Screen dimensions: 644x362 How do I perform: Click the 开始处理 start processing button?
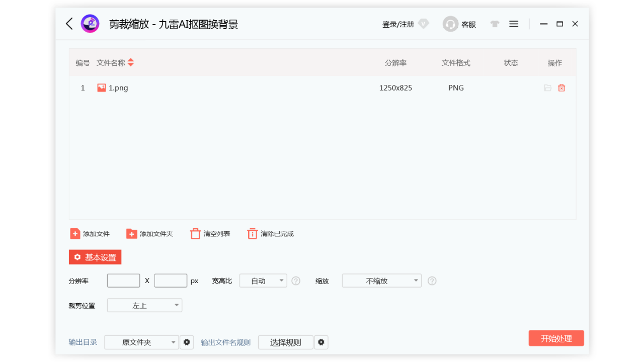(x=556, y=338)
